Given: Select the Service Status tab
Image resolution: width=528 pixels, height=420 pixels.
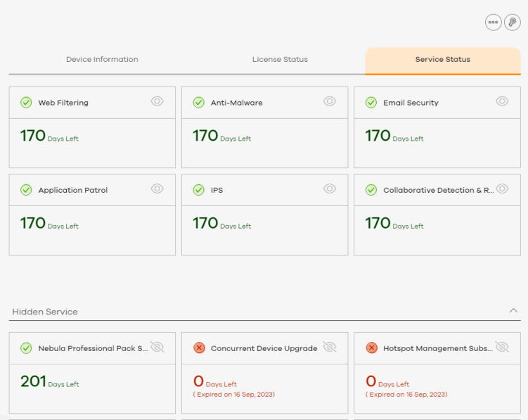Looking at the screenshot, I should coord(443,61).
